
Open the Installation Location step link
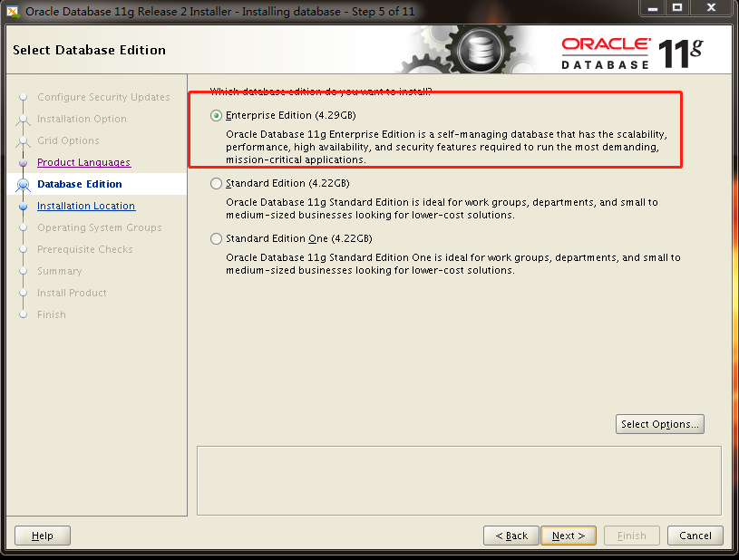point(86,206)
